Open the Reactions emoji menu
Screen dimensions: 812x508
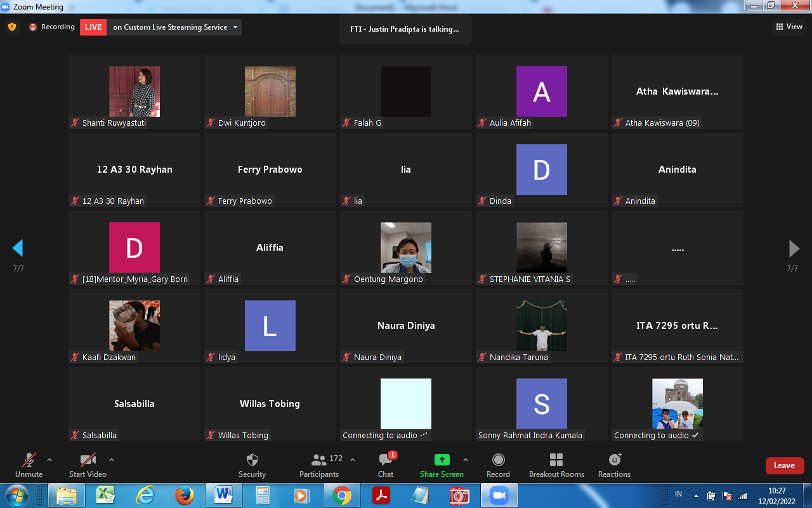click(614, 460)
